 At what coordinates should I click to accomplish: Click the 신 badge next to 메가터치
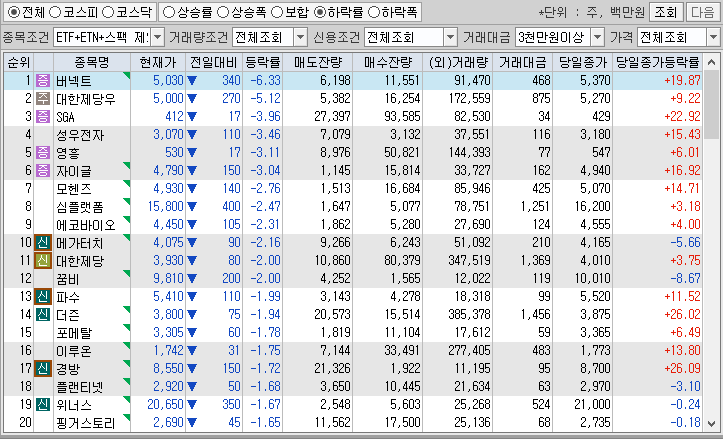[x=43, y=243]
